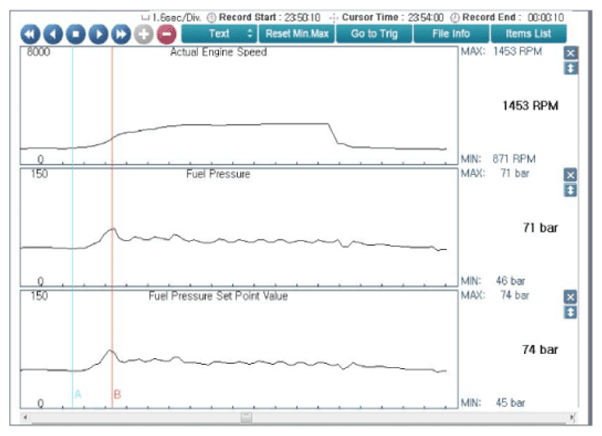602x436 pixels.
Task: Remove the Actual Engine Speed graph
Action: point(570,52)
